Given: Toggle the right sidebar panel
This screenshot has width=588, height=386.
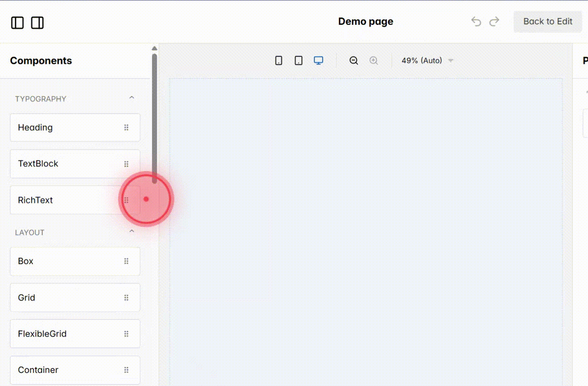Looking at the screenshot, I should 37,23.
